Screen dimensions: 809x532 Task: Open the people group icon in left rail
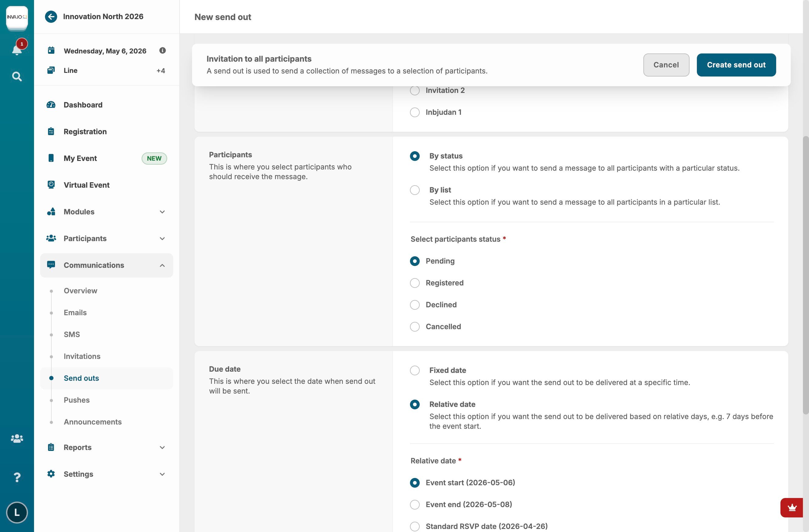click(x=17, y=438)
